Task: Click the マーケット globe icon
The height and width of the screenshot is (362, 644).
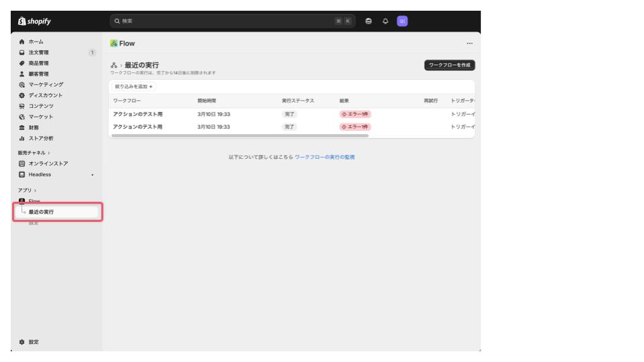Action: (x=21, y=117)
